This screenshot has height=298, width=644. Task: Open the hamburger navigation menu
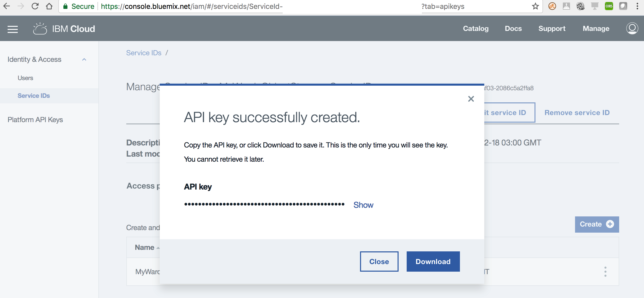13,29
